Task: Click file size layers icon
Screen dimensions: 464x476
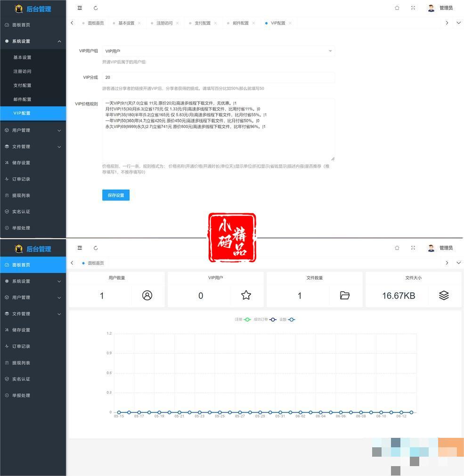Action: 444,295
